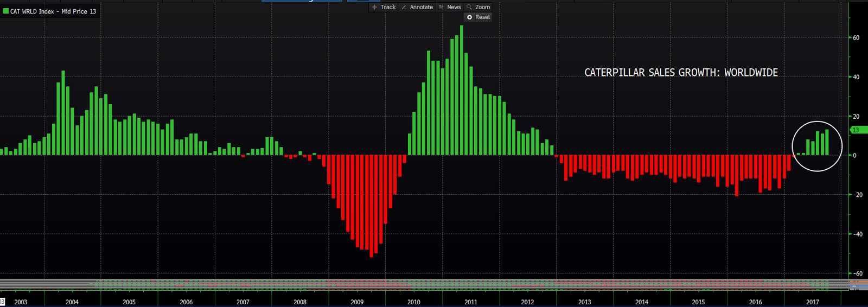
Task: Click the tallest green bar near 2011
Action: coord(462,90)
